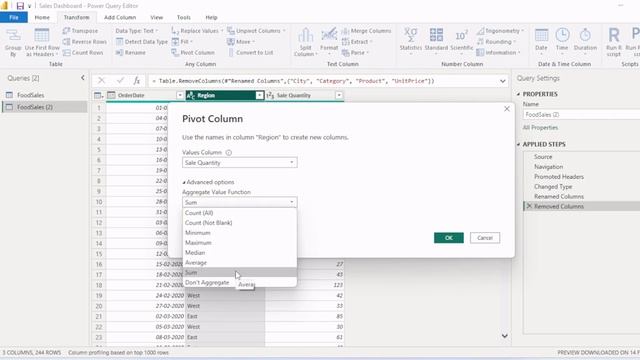Click the Save icon in title bar
The image size is (640, 360).
click(20, 6)
